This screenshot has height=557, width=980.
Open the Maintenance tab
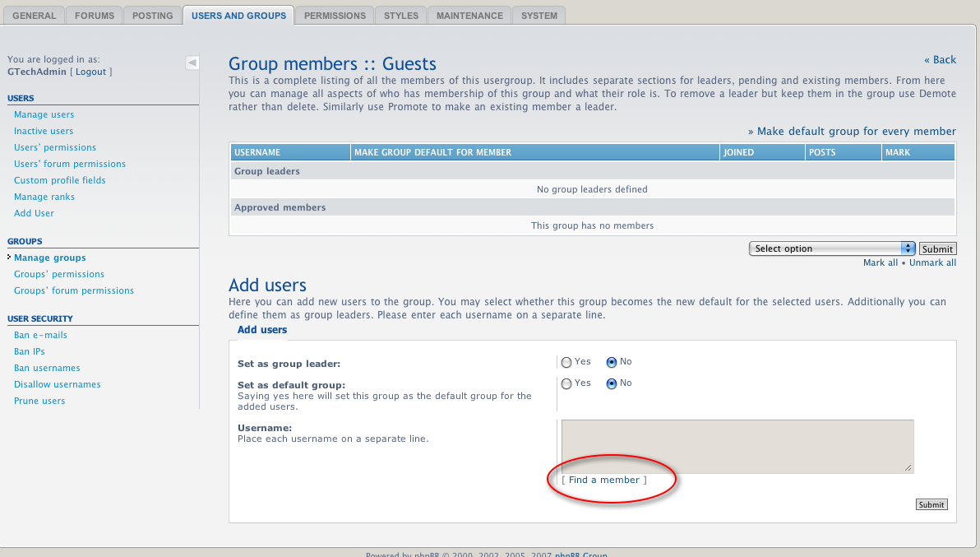click(x=470, y=16)
